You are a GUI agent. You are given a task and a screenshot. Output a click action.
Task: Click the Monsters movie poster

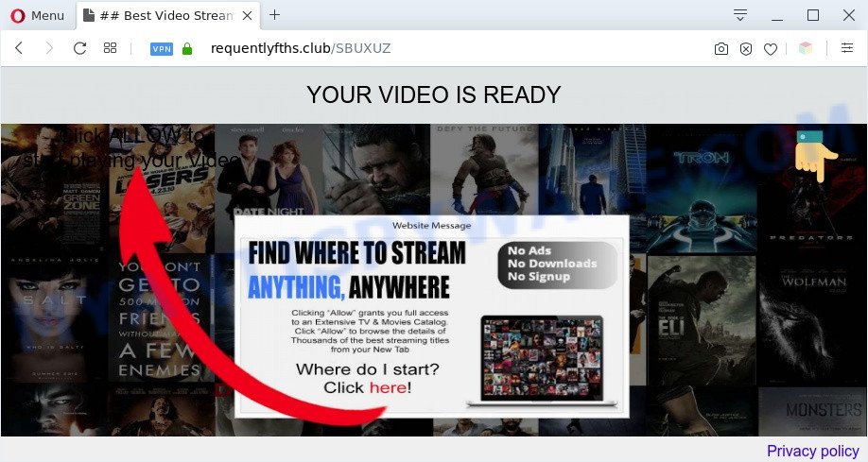coord(812,411)
